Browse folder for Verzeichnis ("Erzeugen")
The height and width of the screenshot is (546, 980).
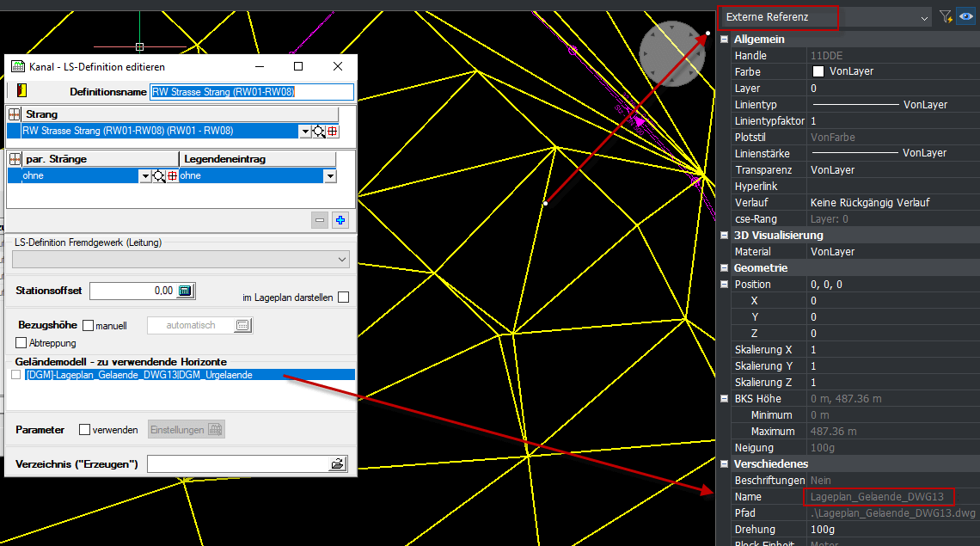click(337, 464)
